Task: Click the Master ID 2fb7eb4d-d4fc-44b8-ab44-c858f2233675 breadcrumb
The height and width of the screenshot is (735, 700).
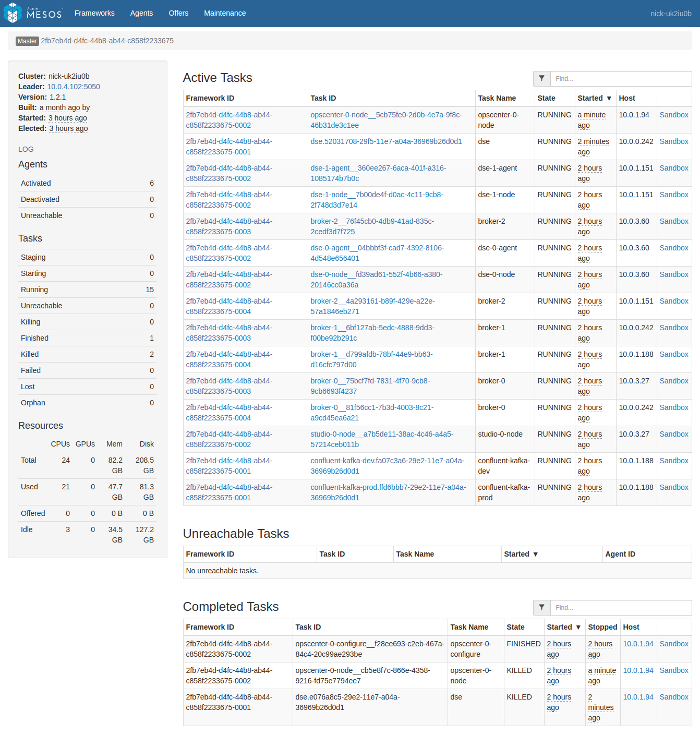Action: (x=107, y=41)
